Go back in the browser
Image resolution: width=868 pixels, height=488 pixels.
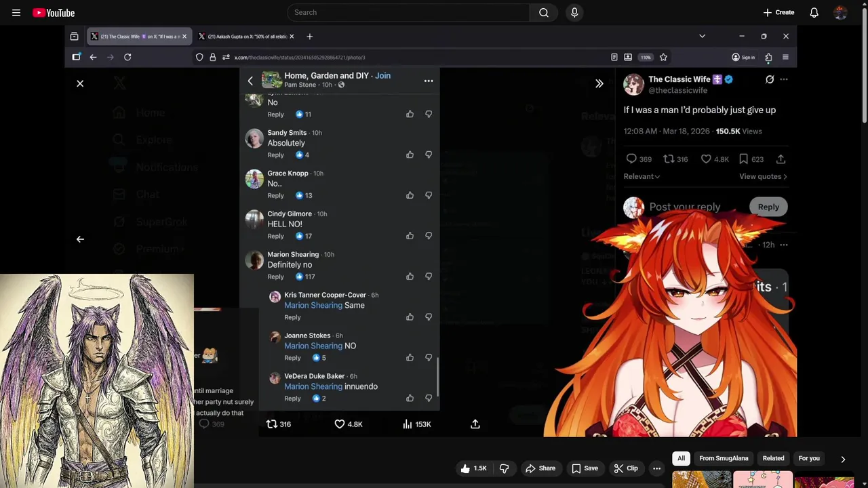pos(93,58)
